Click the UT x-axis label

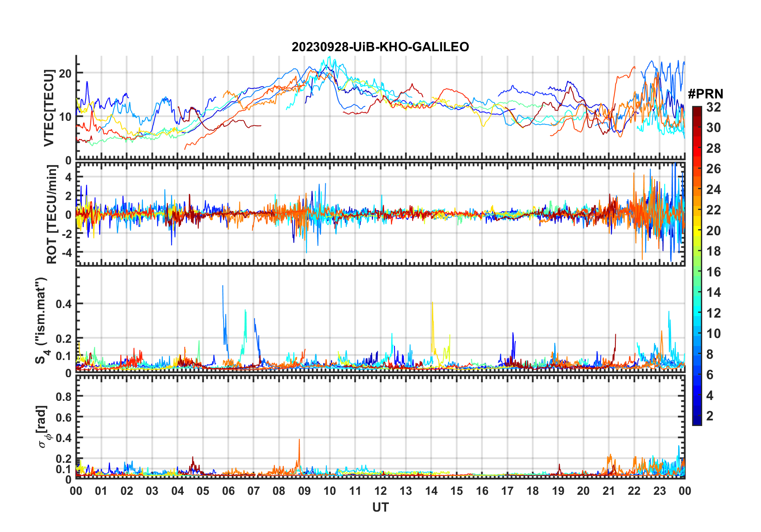coord(380,507)
